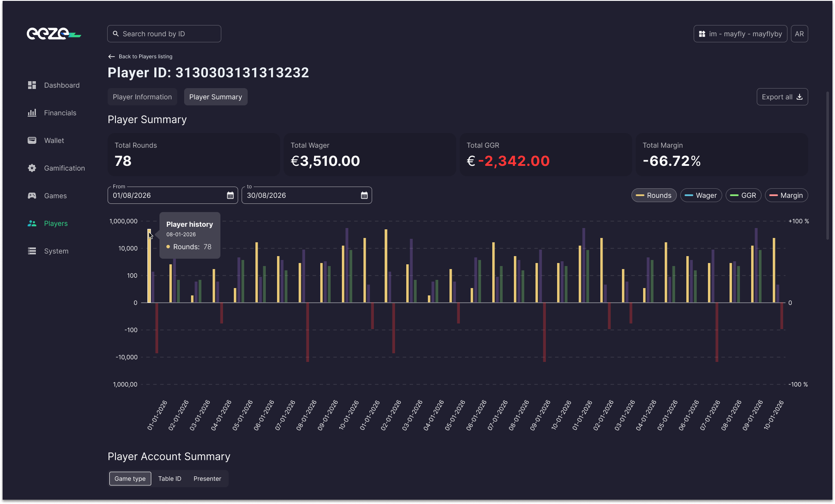Click the download icon inside Export all
The width and height of the screenshot is (835, 504).
[800, 97]
